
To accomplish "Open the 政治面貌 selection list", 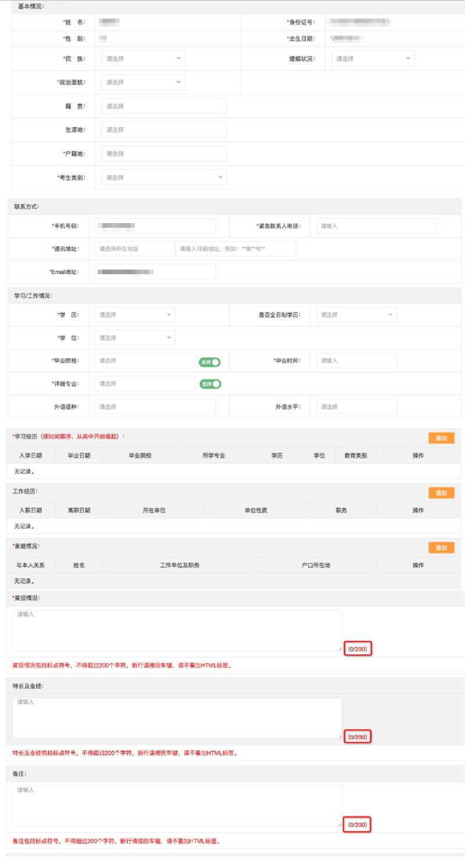I will (143, 83).
